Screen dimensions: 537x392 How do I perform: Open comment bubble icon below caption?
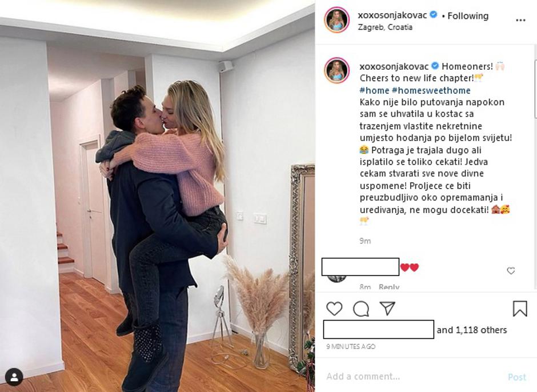[x=361, y=309]
